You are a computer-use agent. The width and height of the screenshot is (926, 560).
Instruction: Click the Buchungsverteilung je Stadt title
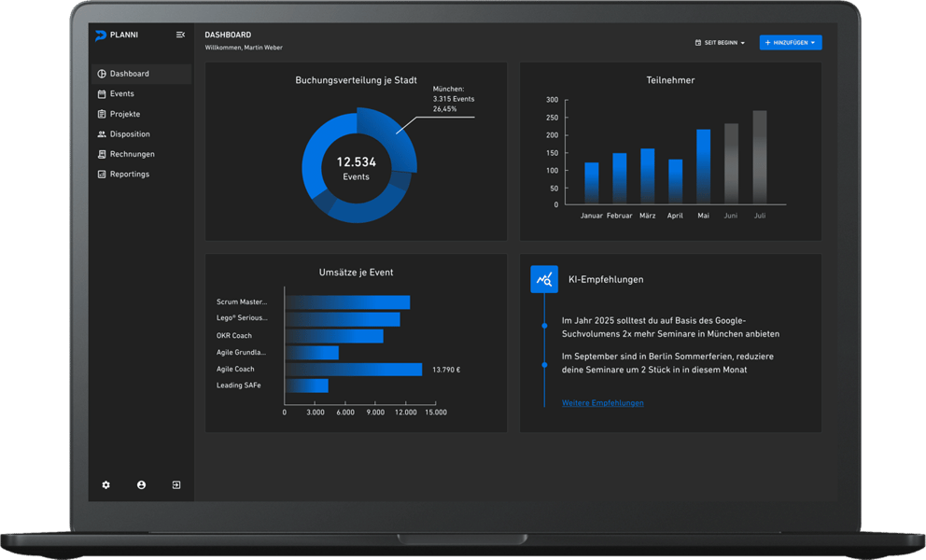(x=356, y=80)
